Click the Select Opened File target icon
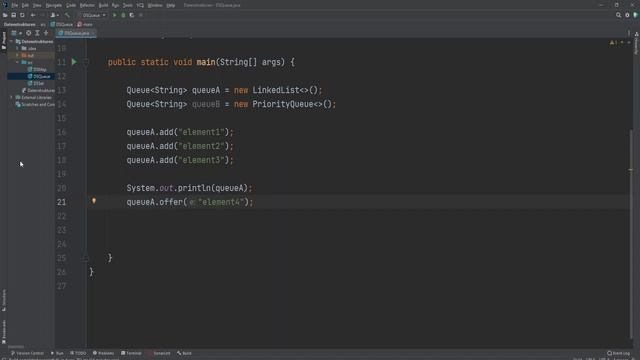 pos(29,33)
